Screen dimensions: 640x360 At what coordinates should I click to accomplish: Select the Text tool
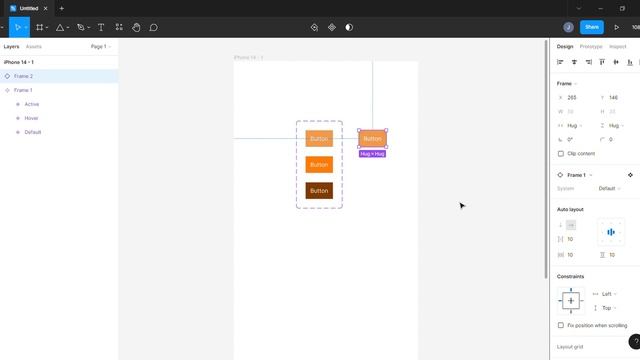101,27
